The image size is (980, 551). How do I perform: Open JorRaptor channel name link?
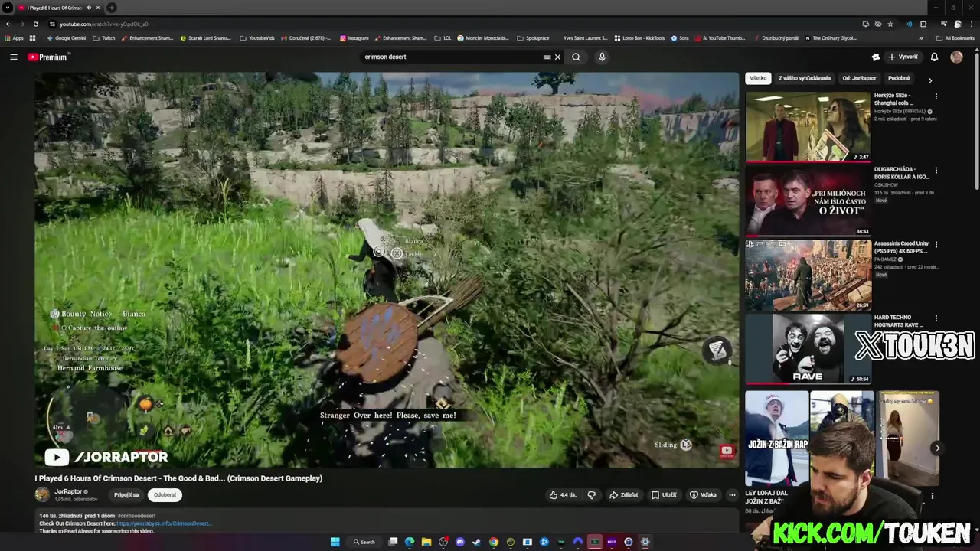(68, 491)
